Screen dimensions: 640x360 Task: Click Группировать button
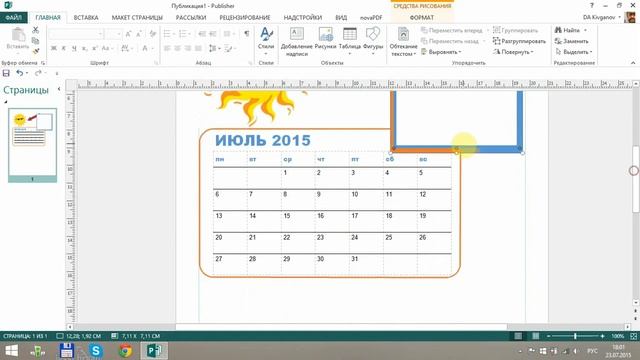pyautogui.click(x=516, y=30)
